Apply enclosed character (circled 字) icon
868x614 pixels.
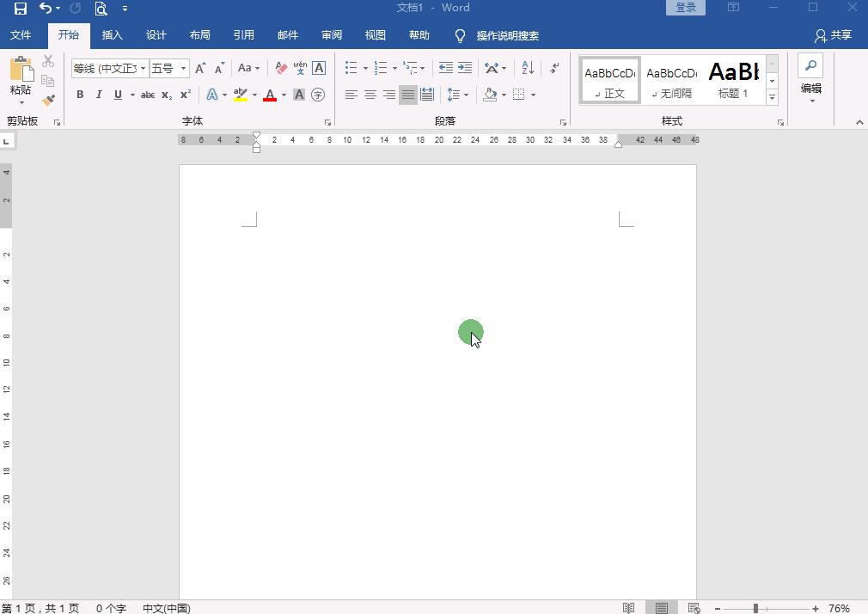(x=318, y=95)
